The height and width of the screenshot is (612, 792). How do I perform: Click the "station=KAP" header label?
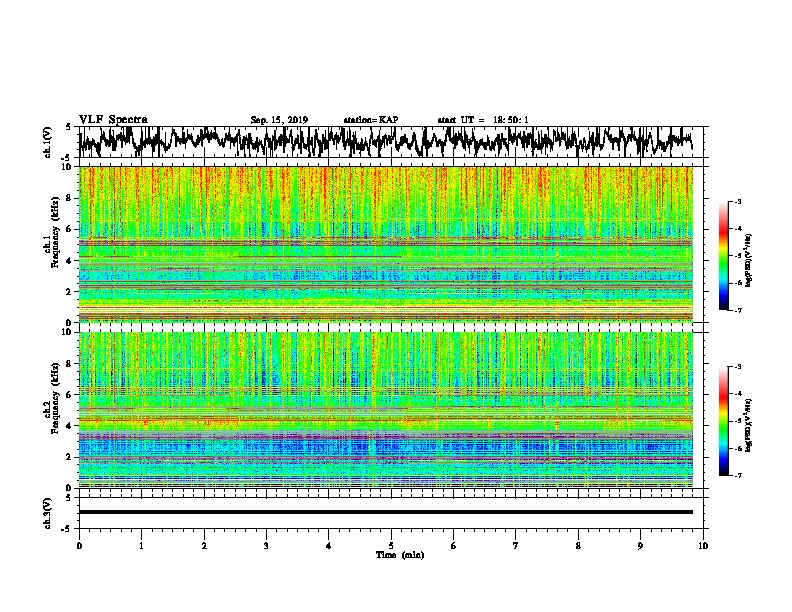pos(370,120)
